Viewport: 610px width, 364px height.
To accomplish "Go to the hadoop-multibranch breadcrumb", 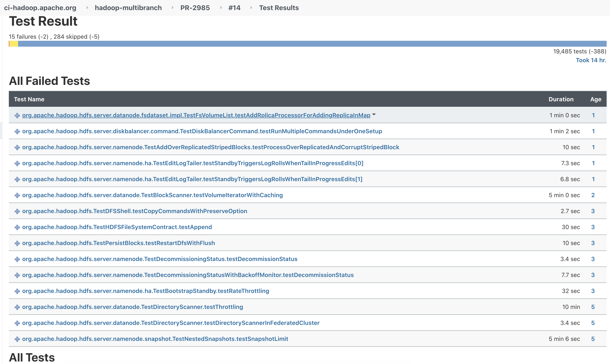I will pos(128,8).
